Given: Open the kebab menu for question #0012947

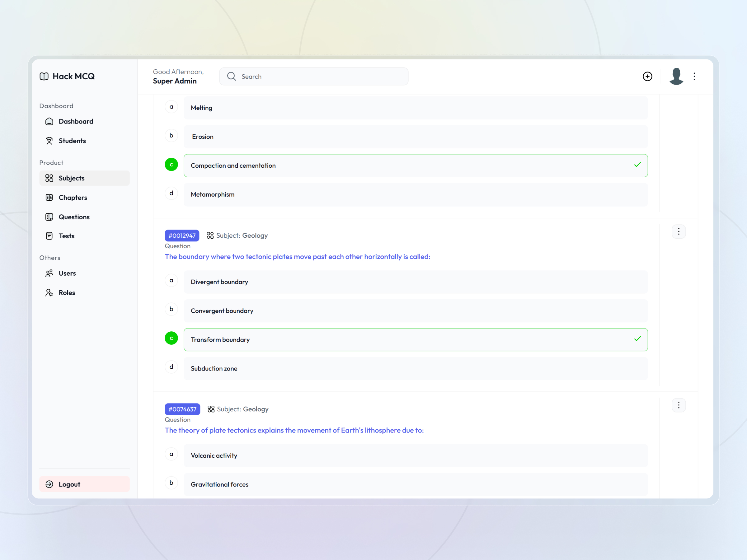Looking at the screenshot, I should tap(679, 231).
